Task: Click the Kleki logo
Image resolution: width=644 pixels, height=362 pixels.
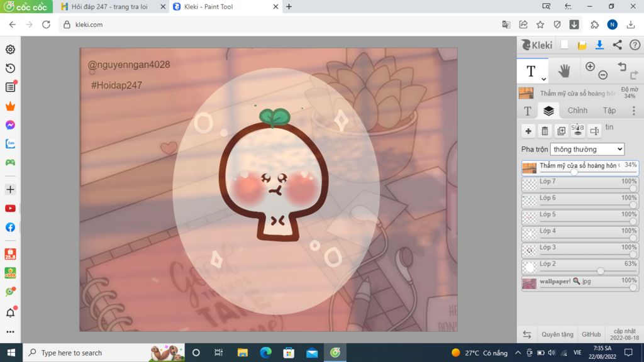Action: (x=537, y=45)
